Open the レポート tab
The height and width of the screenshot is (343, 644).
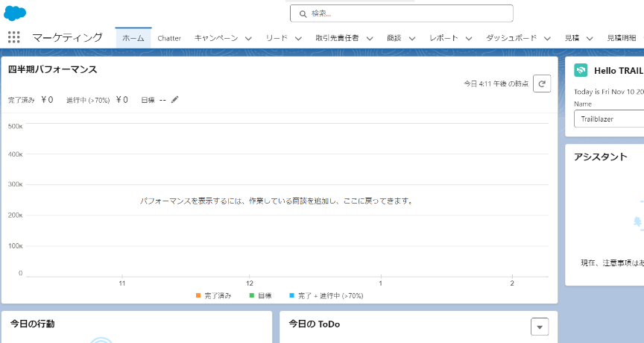pyautogui.click(x=443, y=38)
